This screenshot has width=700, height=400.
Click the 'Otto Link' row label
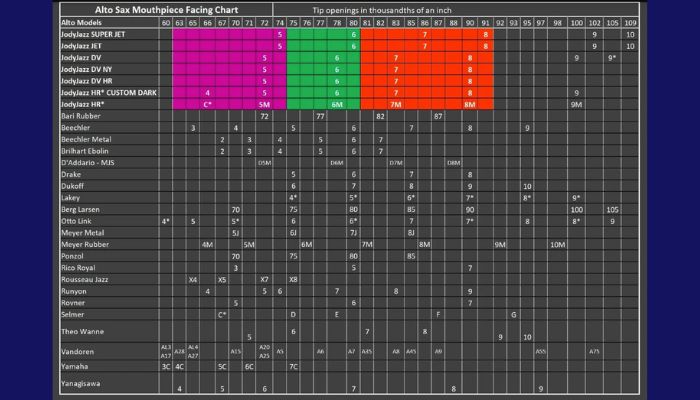click(x=76, y=221)
